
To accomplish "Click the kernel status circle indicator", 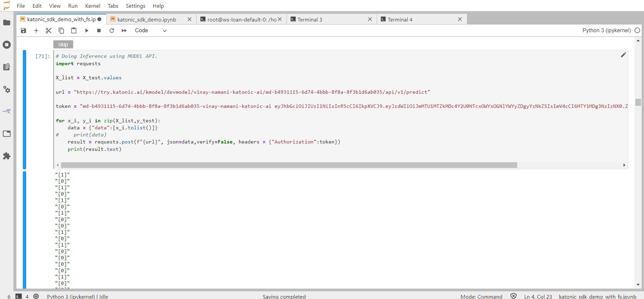I will pyautogui.click(x=637, y=30).
